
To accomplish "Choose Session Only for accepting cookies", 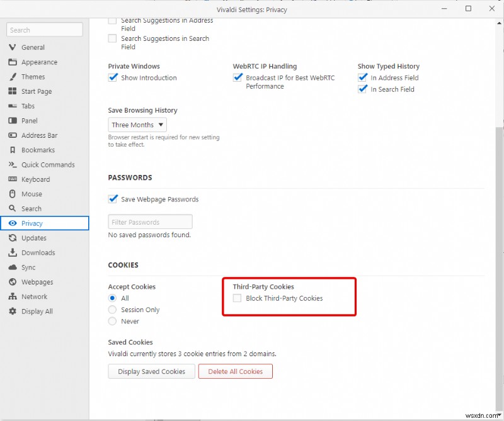I will 112,310.
